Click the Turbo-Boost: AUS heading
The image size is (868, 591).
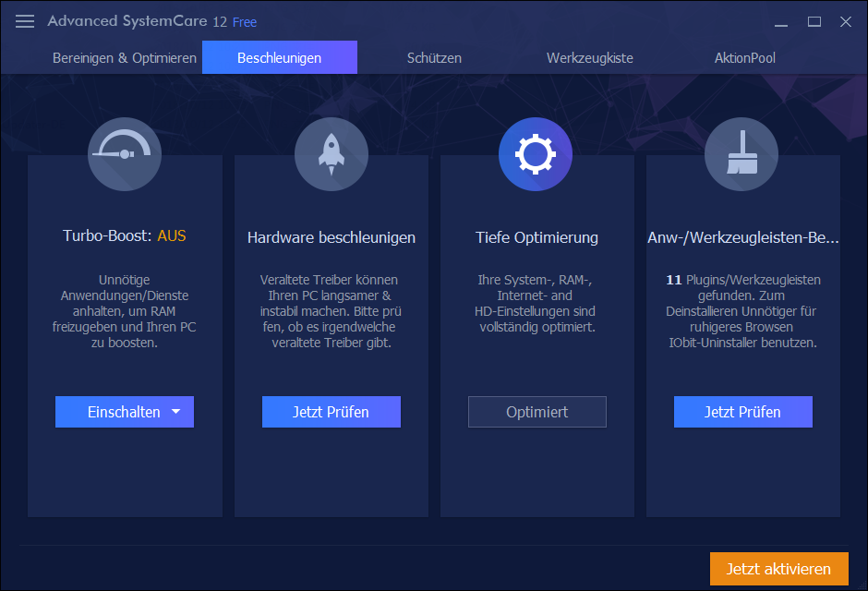(125, 235)
